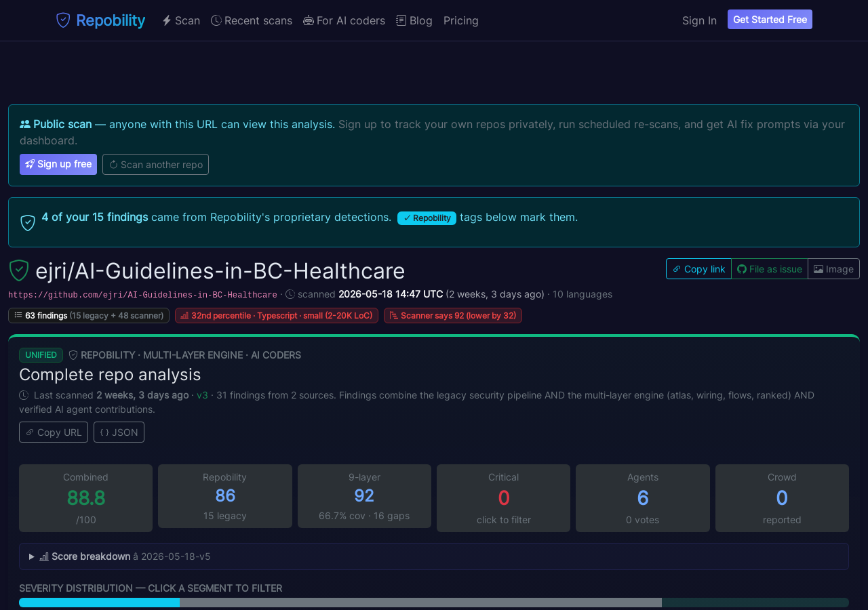Click the green shield beside repo title
The width and height of the screenshot is (868, 610).
coord(19,270)
